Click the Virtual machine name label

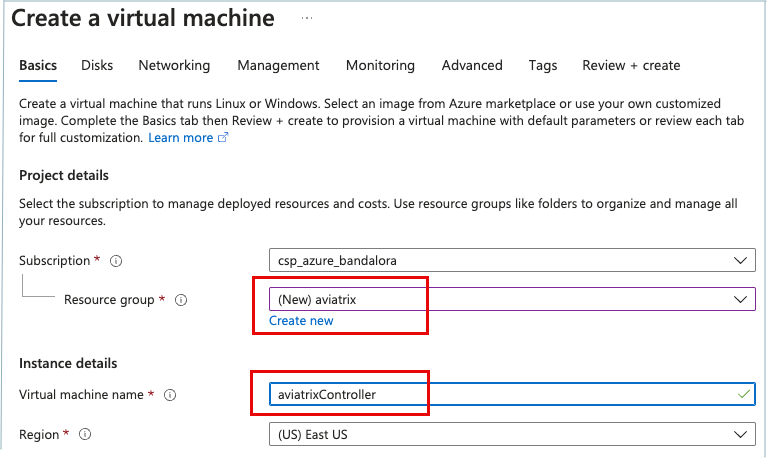(81, 394)
